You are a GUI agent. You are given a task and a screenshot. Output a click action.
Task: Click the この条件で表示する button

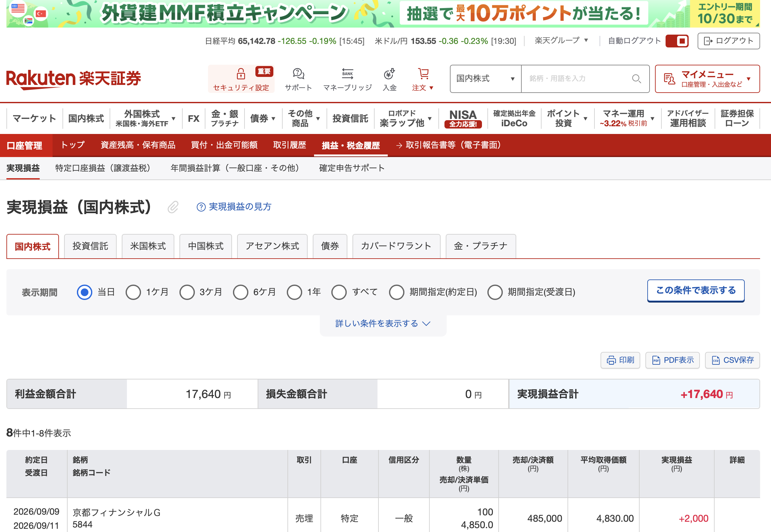tap(696, 290)
